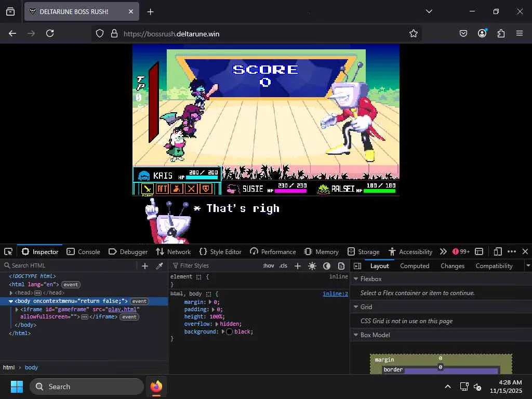Switch to the Memory panel
The image size is (532, 399).
coord(322,252)
